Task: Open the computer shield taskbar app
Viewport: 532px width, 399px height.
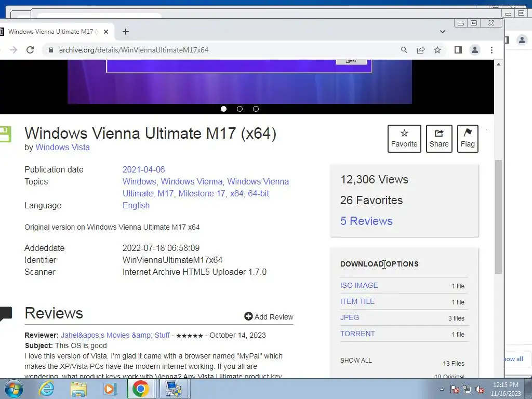Action: pos(174,389)
